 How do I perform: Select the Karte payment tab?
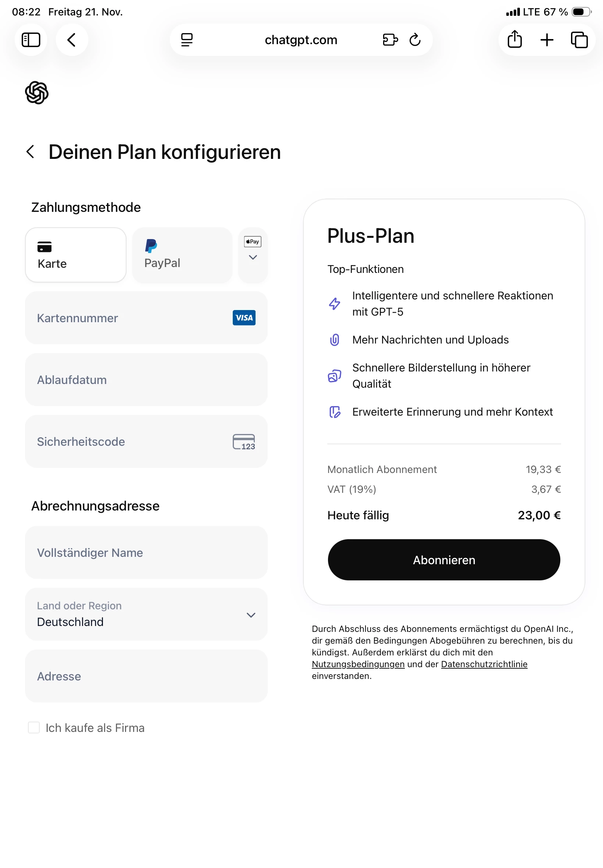point(76,255)
